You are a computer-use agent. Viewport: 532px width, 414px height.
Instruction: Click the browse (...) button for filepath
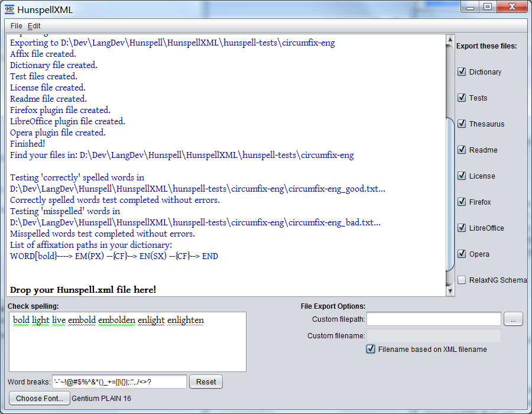[x=513, y=319]
